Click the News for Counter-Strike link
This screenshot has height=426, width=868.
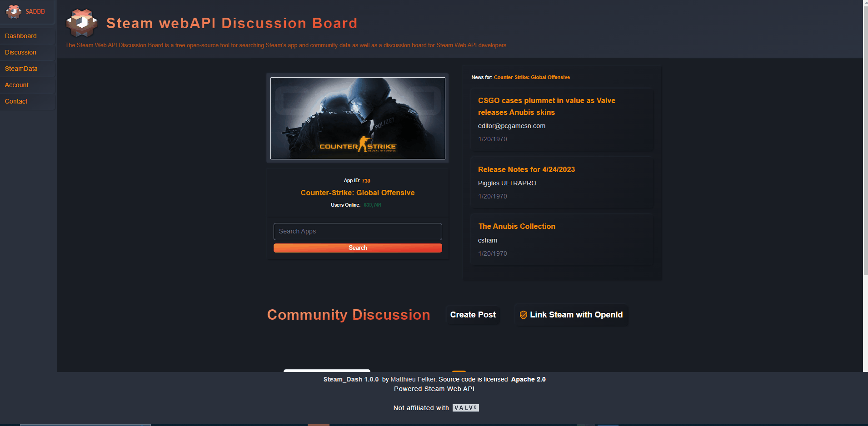click(532, 77)
